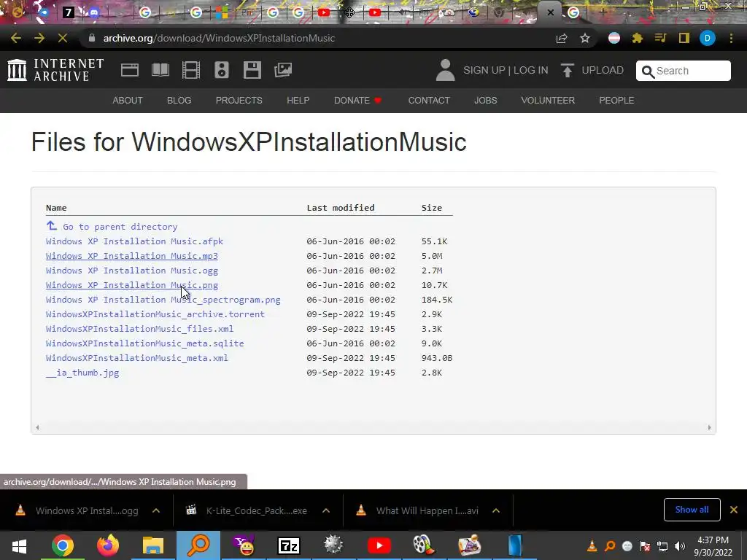
Task: Open the Audio speaker icon
Action: tap(222, 70)
